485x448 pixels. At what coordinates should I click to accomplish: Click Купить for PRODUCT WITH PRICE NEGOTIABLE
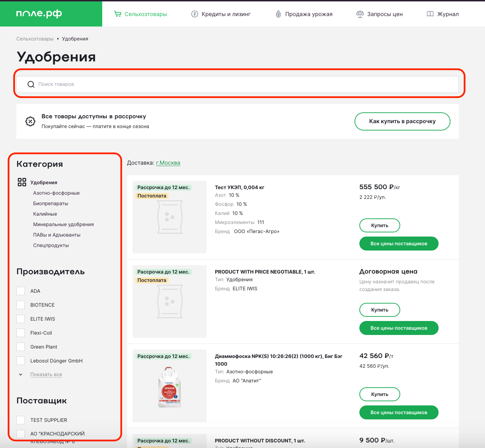(380, 310)
